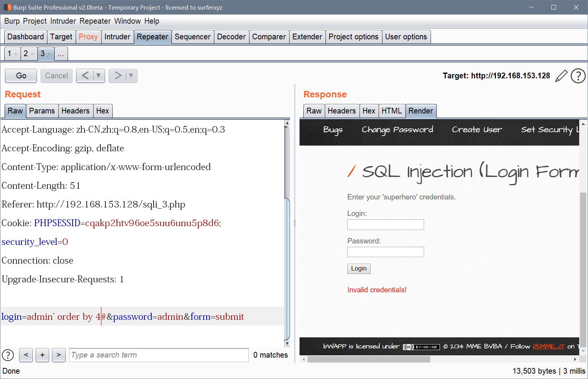Click the Create User link
Viewport: 588px width, 379px height.
pos(477,130)
